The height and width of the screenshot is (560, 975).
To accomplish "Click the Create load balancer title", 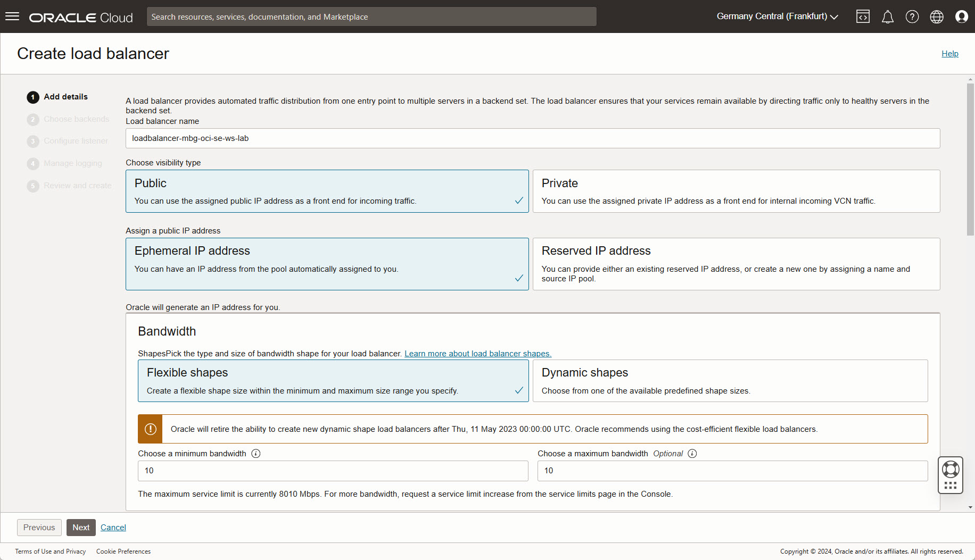I will tap(93, 54).
